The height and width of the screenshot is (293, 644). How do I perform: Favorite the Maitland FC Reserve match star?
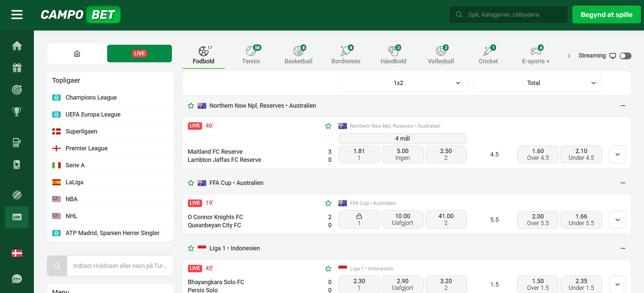[x=328, y=126]
